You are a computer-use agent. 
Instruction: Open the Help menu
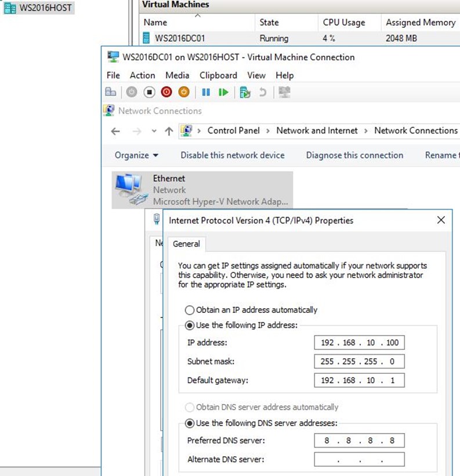coord(285,75)
